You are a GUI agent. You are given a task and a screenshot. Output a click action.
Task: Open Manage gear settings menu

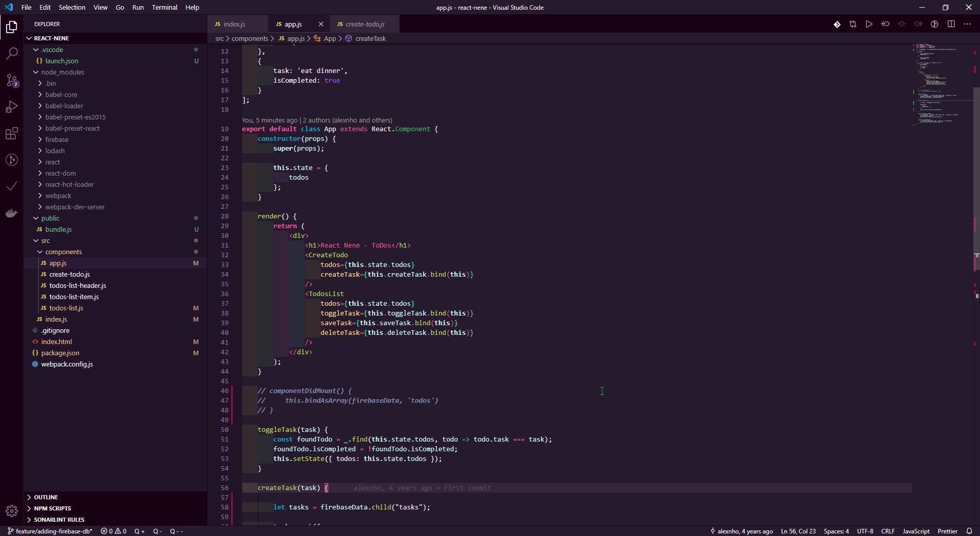pyautogui.click(x=11, y=510)
